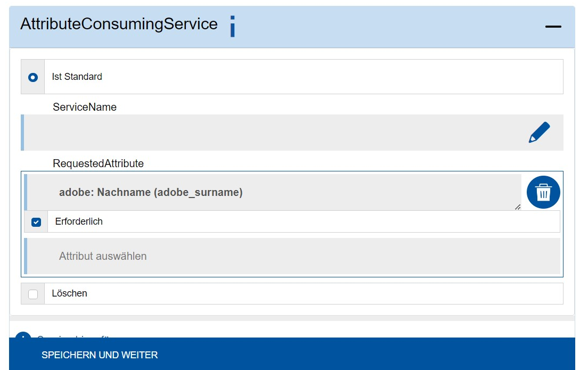Click the Ist Standard label text
Image resolution: width=588 pixels, height=370 pixels.
pos(77,77)
